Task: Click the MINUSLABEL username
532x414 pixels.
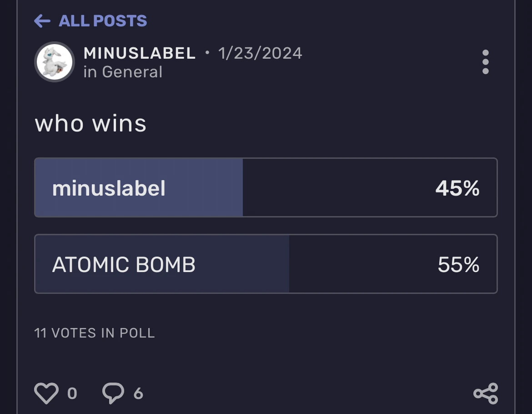Action: point(140,53)
